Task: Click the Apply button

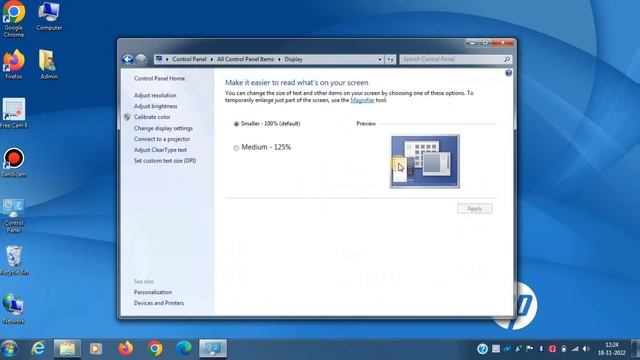Action: coord(475,209)
